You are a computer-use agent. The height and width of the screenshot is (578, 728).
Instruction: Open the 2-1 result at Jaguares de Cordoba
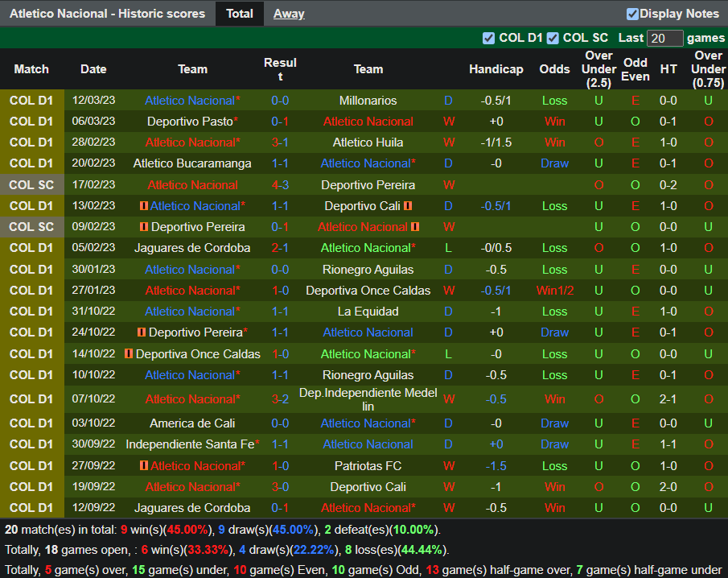[x=280, y=248]
